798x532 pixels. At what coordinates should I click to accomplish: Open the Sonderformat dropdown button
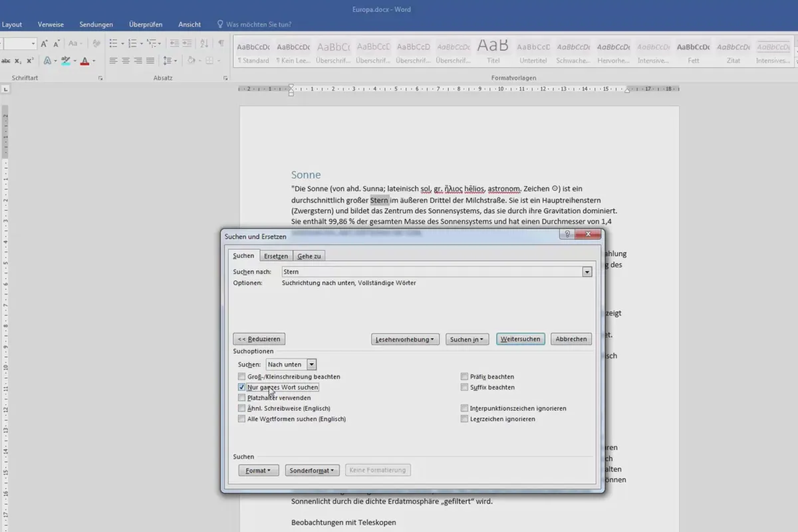click(x=312, y=470)
